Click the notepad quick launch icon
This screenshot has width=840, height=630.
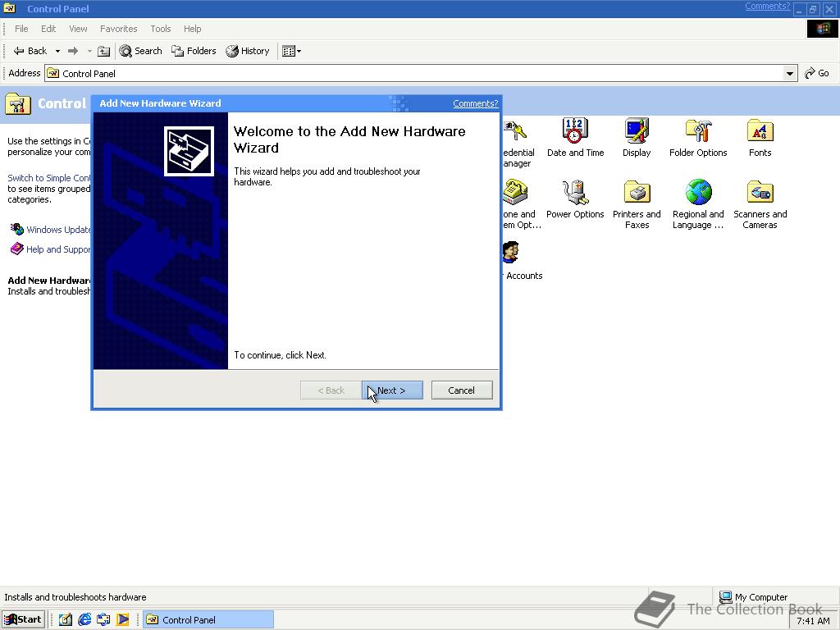coord(66,619)
